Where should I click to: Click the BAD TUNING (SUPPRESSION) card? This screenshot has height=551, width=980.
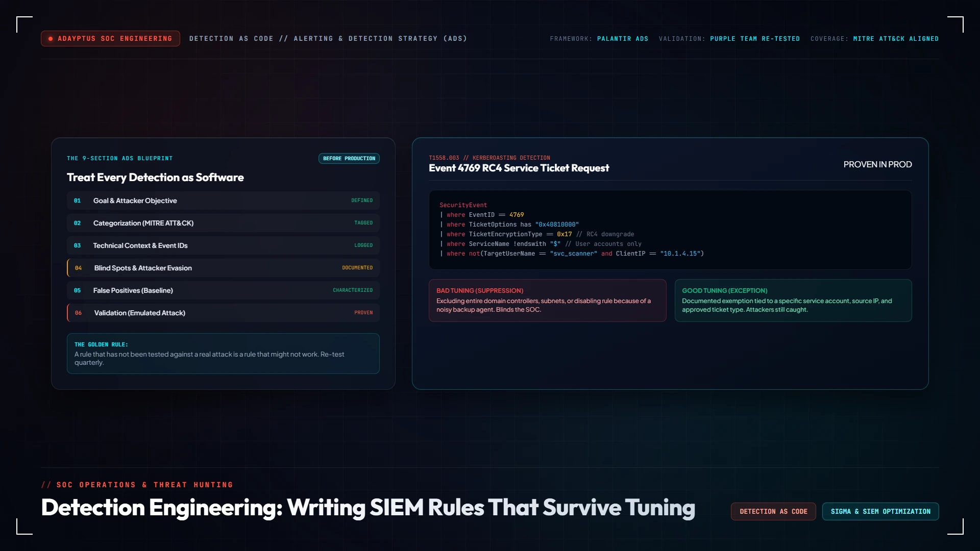coord(547,300)
